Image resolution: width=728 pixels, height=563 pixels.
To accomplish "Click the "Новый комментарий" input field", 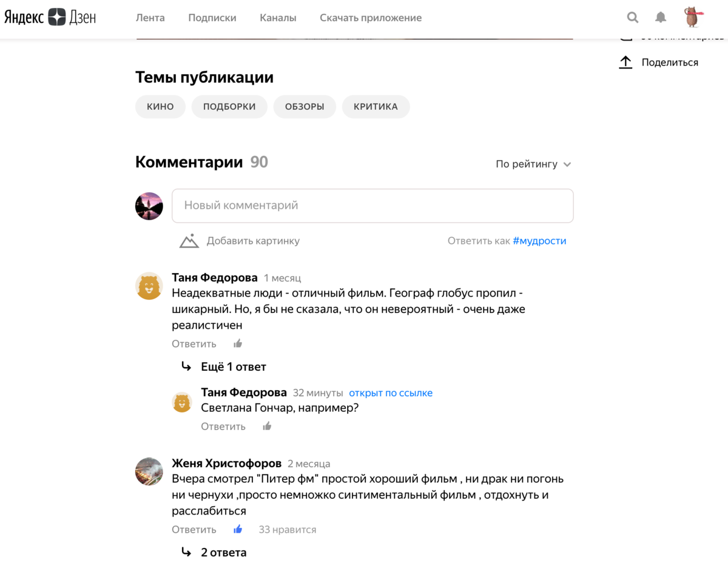I will [372, 206].
